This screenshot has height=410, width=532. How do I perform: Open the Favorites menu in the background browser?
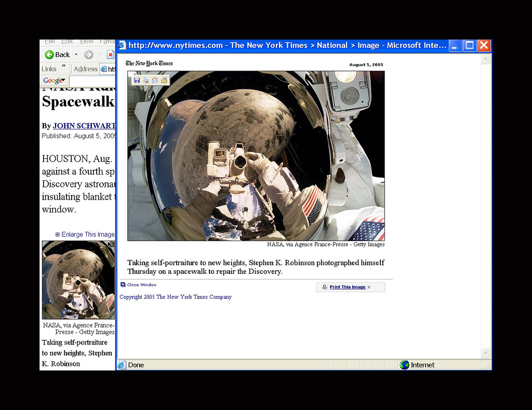[107, 42]
